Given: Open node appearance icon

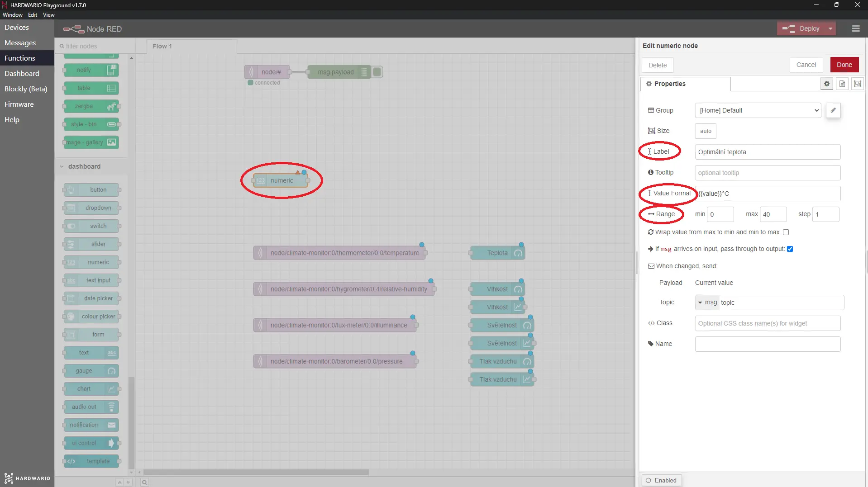Looking at the screenshot, I should (857, 84).
